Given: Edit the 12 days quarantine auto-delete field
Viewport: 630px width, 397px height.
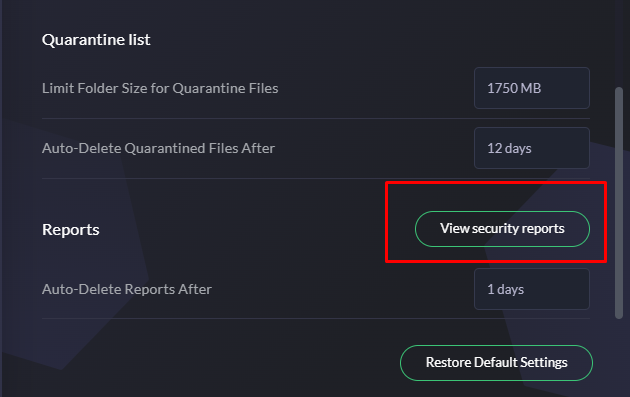Looking at the screenshot, I should [532, 148].
